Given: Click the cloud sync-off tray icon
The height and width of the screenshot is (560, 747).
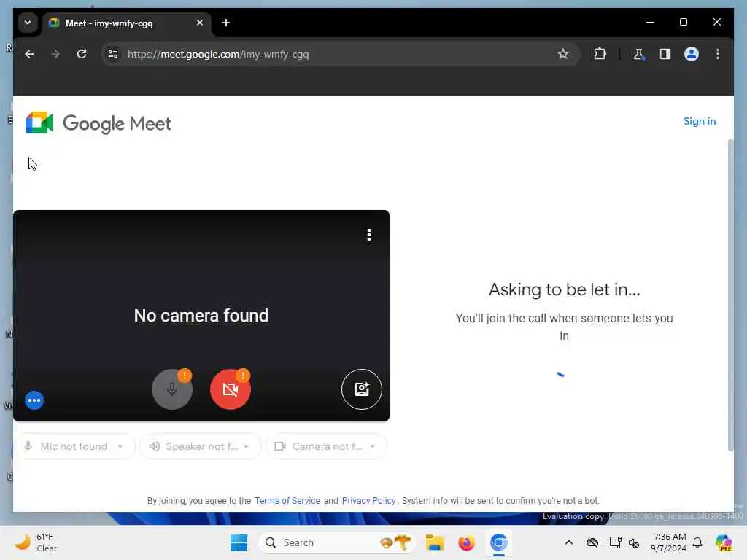Looking at the screenshot, I should pos(592,542).
